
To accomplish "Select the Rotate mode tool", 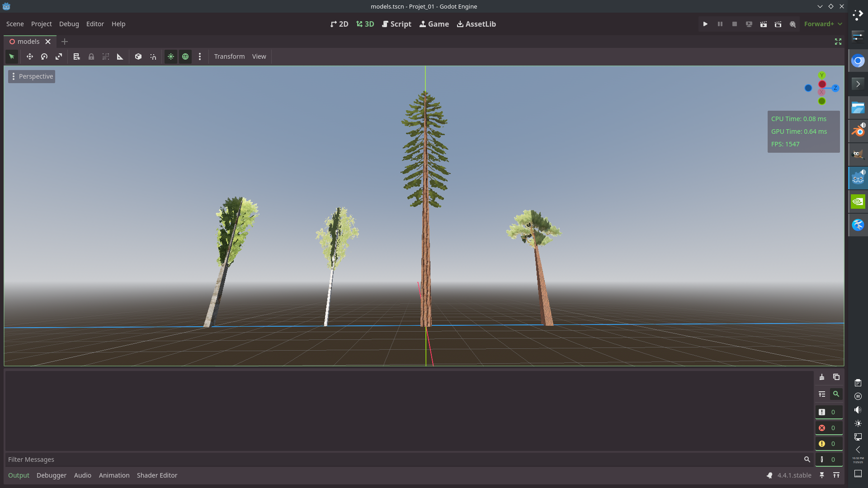I will (x=44, y=56).
